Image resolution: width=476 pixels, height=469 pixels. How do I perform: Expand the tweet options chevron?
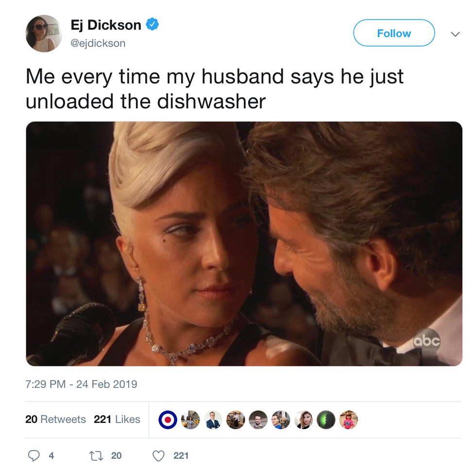click(x=455, y=34)
